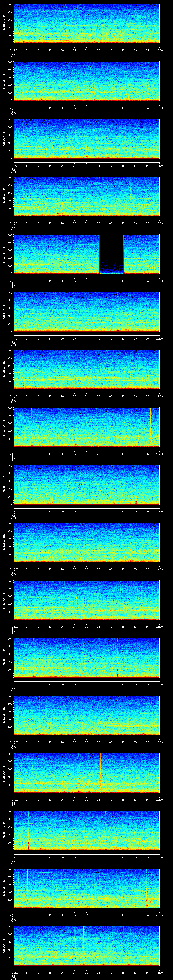
Task: Click the Frequency (Hz) axis label of the 17:14:00 plot
Action: (x=4, y=24)
